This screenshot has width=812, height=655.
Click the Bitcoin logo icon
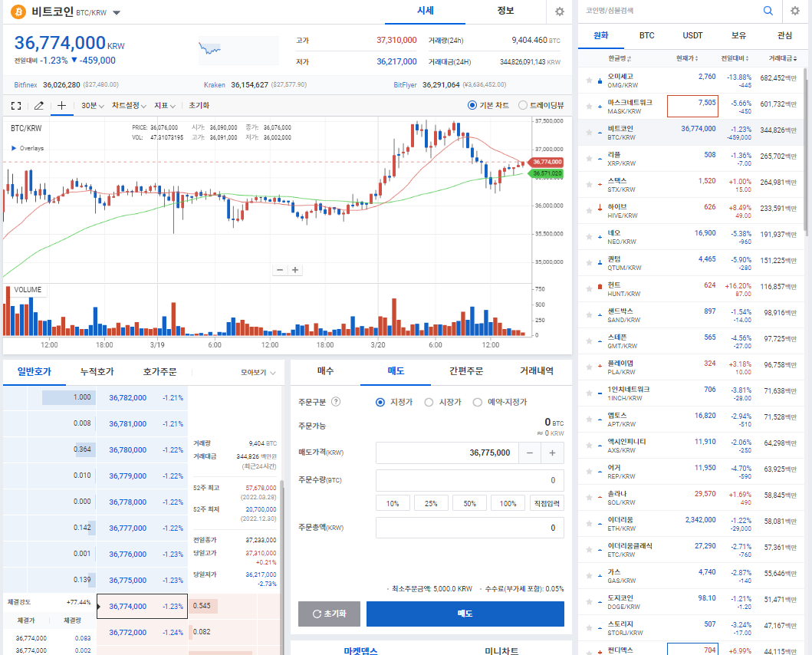(18, 12)
